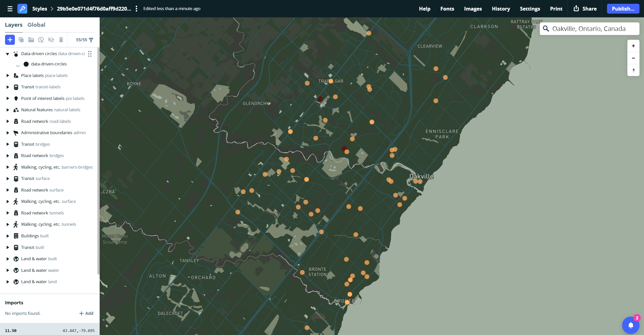Collapse the Data-driven circles layer group

click(7, 54)
